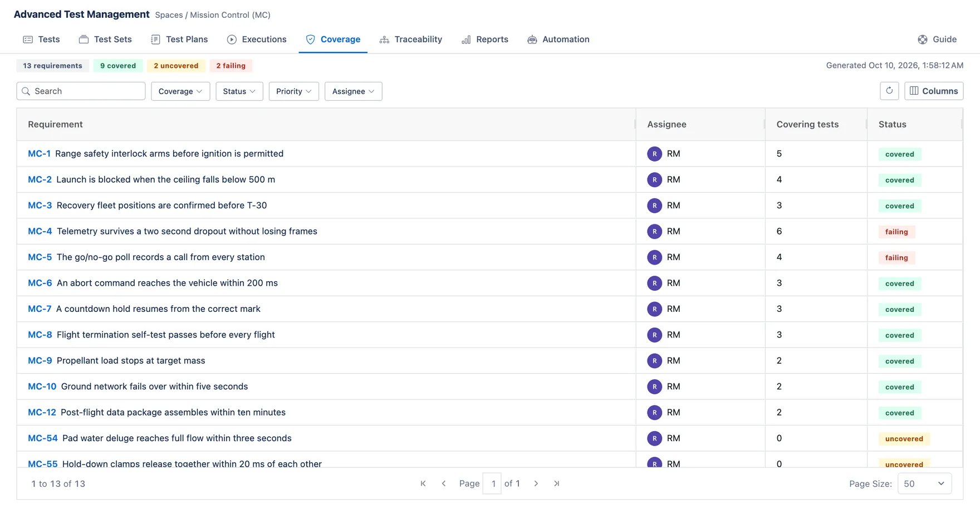Click the page number input box

pos(493,483)
